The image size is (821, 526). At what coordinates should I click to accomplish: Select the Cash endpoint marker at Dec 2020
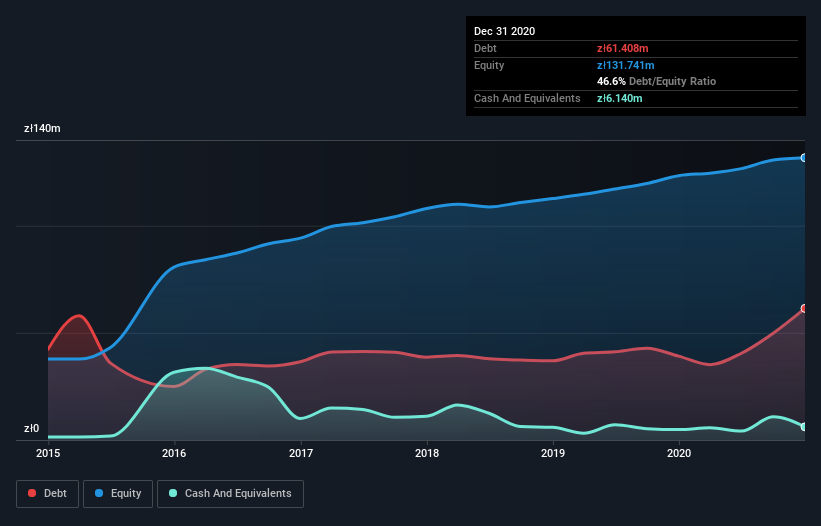tap(804, 427)
